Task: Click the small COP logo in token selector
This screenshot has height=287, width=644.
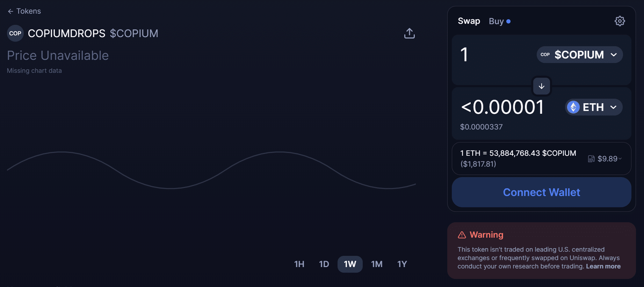Action: pos(545,55)
